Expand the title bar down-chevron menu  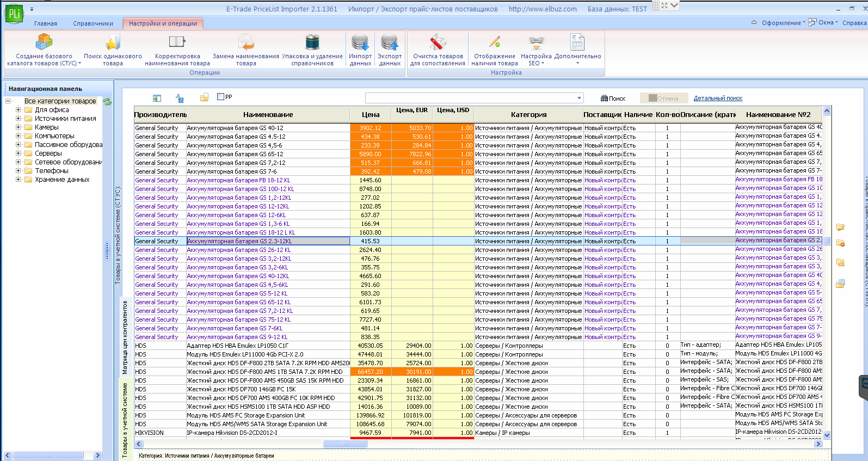click(674, 5)
